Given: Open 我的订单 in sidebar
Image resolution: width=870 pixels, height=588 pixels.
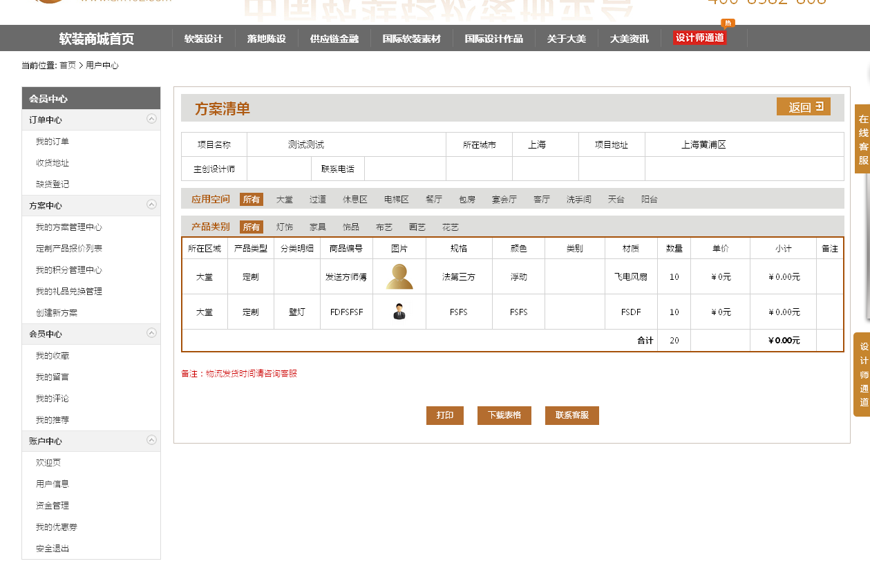Looking at the screenshot, I should 53,142.
